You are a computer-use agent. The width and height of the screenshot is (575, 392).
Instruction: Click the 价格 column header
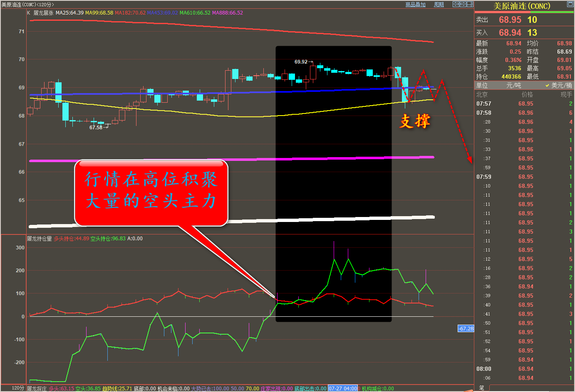527,94
